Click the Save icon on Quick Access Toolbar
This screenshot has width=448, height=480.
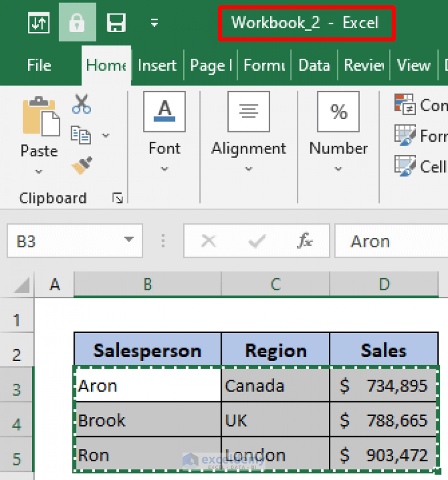[116, 22]
